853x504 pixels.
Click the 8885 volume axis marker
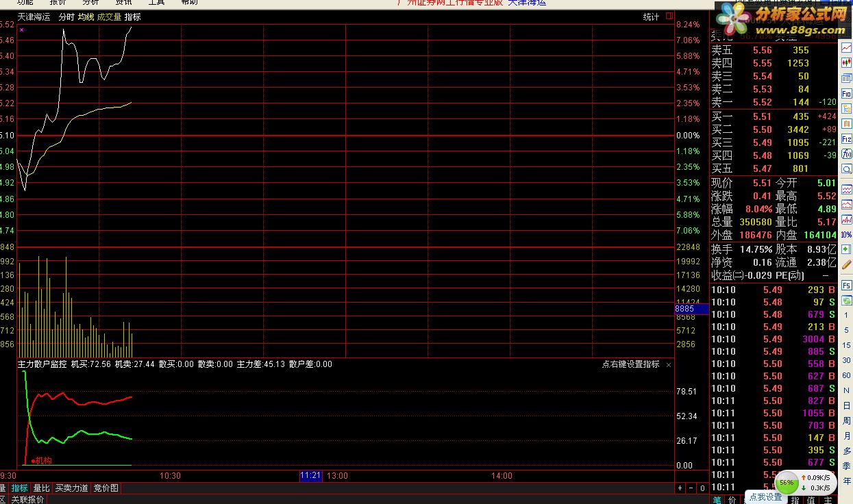point(691,309)
